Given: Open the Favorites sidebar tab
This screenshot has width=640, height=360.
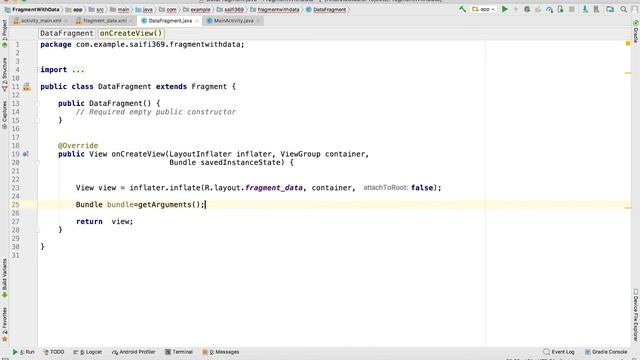Looking at the screenshot, I should click(x=4, y=324).
